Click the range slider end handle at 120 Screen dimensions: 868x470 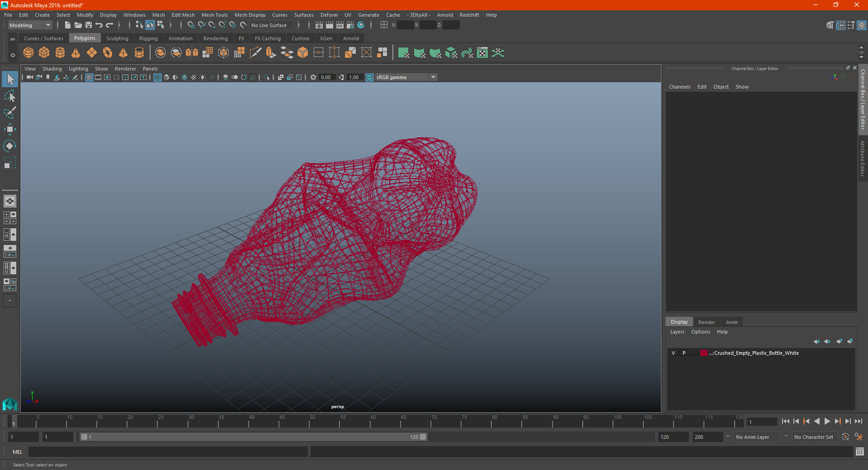(x=423, y=437)
